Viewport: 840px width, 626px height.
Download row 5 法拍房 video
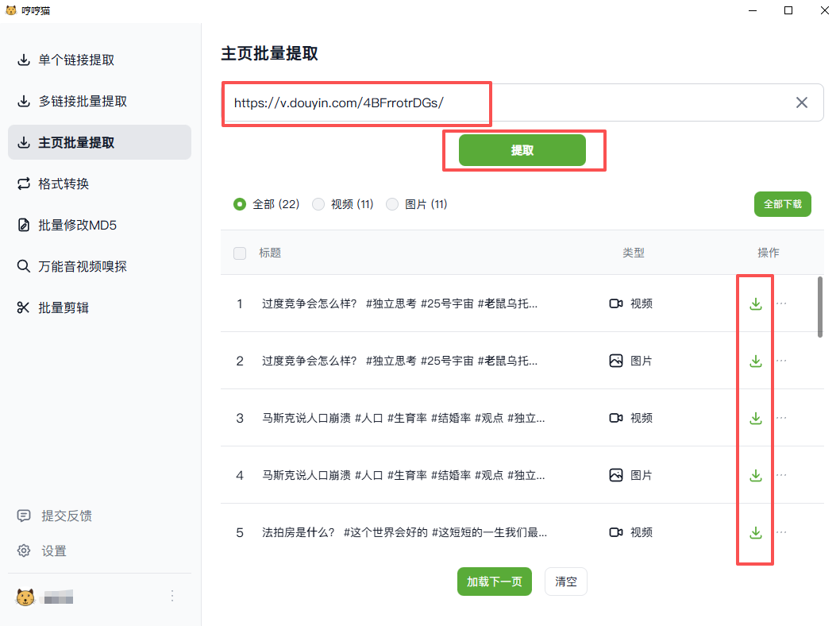(756, 532)
